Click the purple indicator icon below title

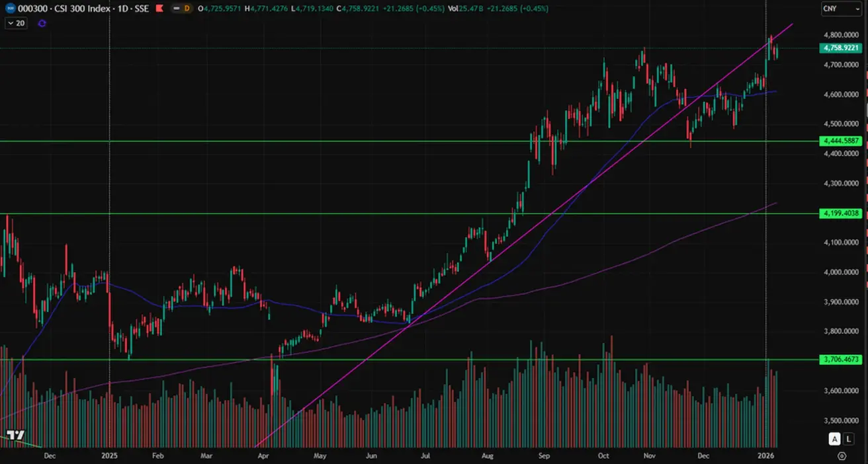coord(42,23)
